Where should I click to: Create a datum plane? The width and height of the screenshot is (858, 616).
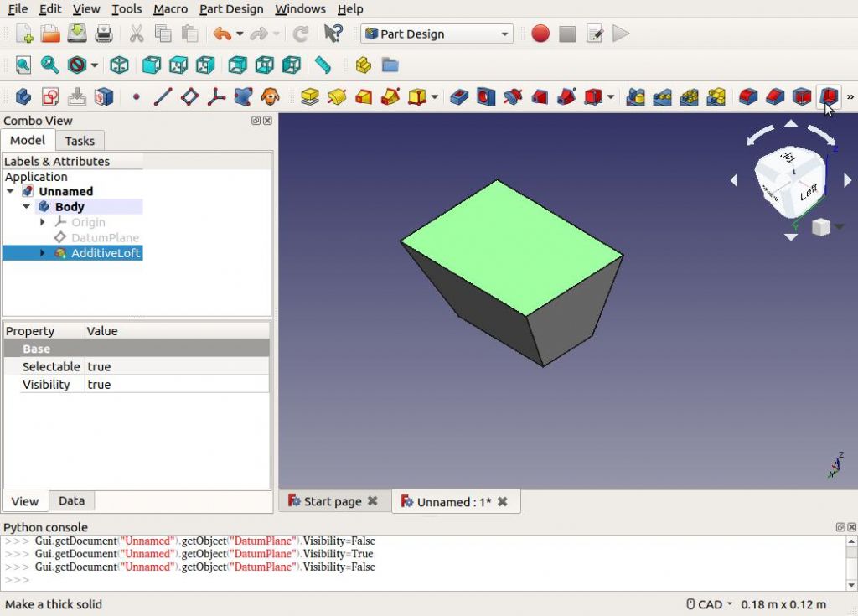click(x=190, y=96)
